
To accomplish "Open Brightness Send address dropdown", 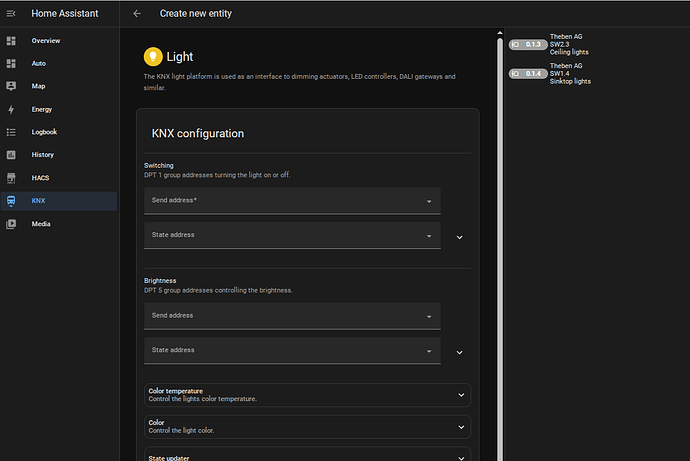I will (292, 316).
